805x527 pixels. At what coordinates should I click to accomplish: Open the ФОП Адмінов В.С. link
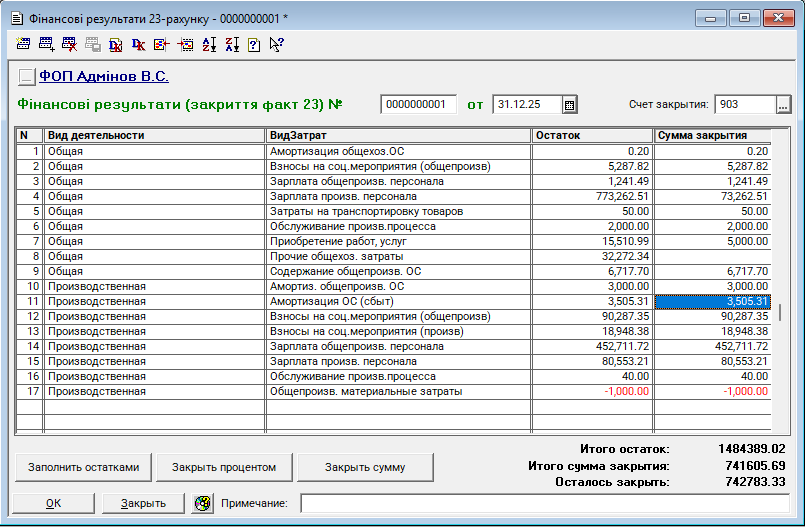[x=103, y=76]
